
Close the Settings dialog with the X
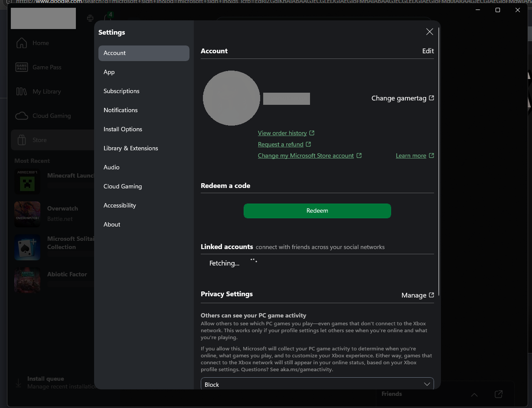(x=430, y=32)
